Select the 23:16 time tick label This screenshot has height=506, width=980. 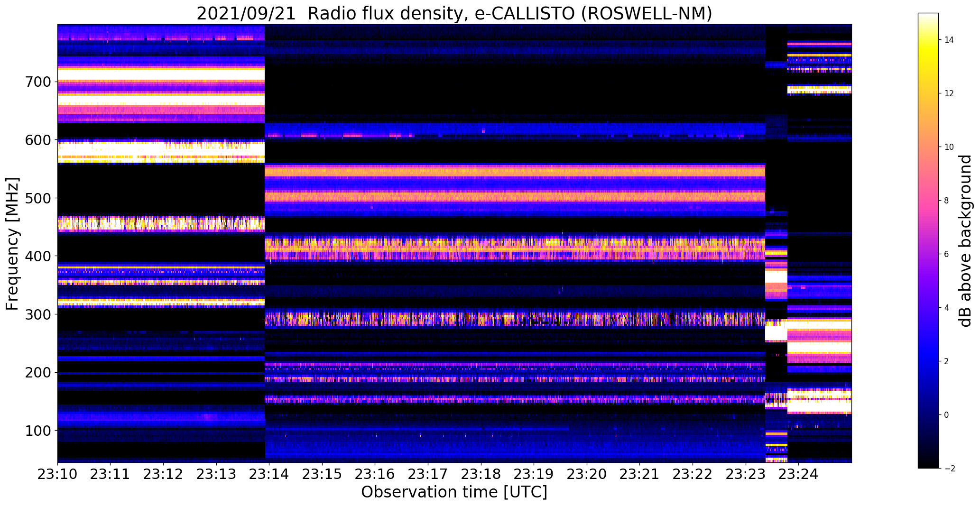pyautogui.click(x=375, y=475)
